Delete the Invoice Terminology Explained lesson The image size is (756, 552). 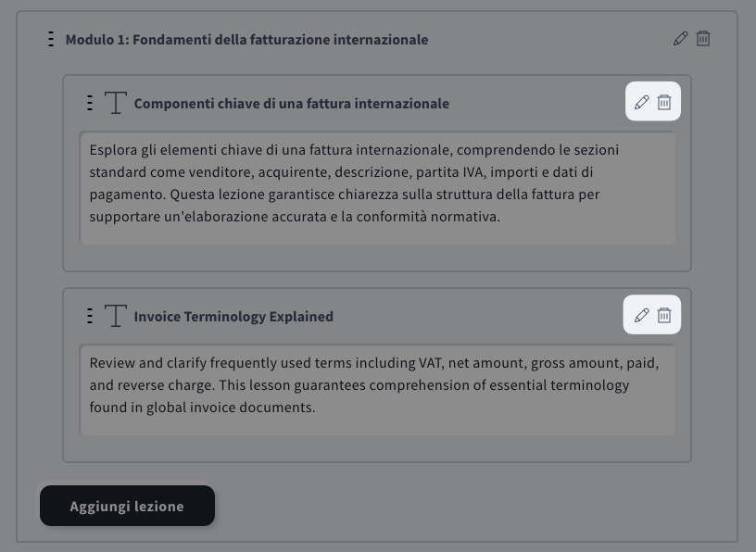tap(664, 315)
